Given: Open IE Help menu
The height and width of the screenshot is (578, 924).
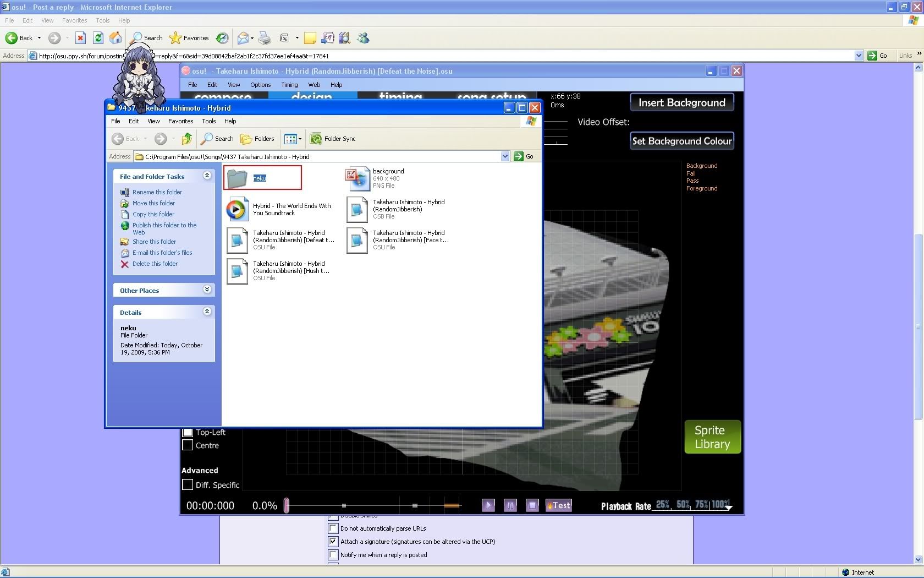Looking at the screenshot, I should click(124, 20).
